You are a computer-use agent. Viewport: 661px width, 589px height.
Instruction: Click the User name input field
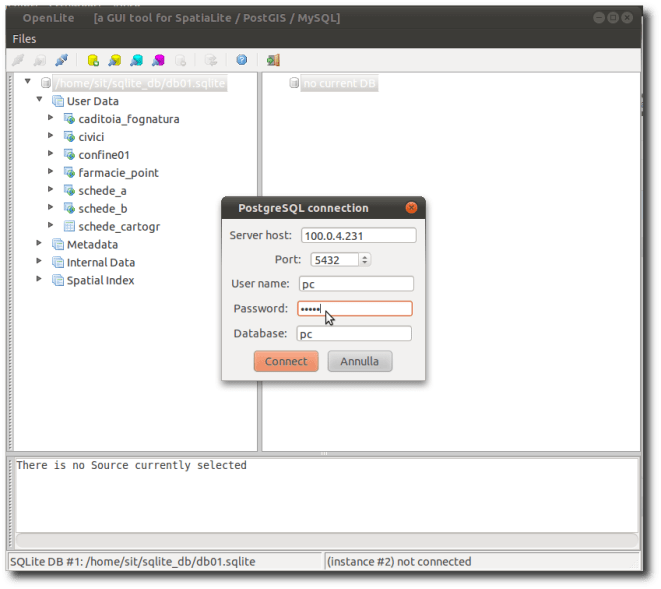click(x=356, y=284)
